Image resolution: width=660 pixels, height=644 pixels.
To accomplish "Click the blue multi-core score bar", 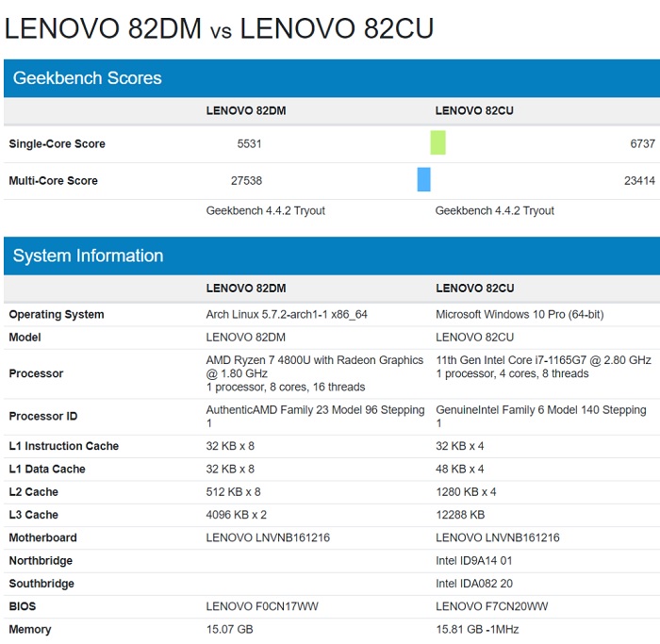I will (424, 179).
